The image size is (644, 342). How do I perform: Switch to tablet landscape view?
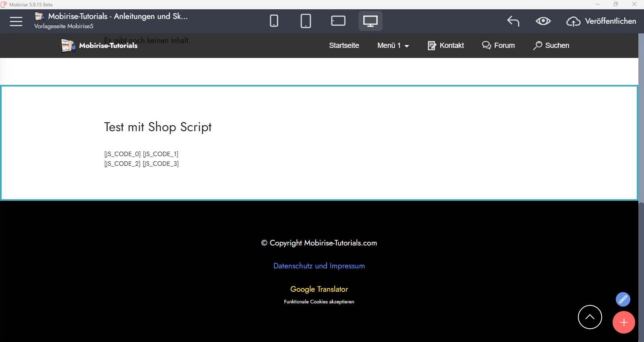[x=338, y=21]
